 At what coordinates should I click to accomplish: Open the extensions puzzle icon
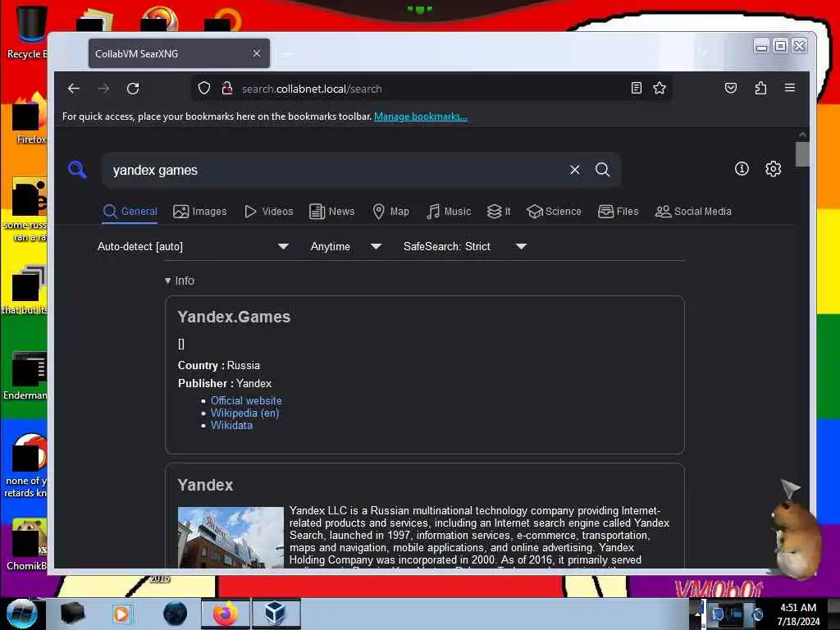[760, 88]
